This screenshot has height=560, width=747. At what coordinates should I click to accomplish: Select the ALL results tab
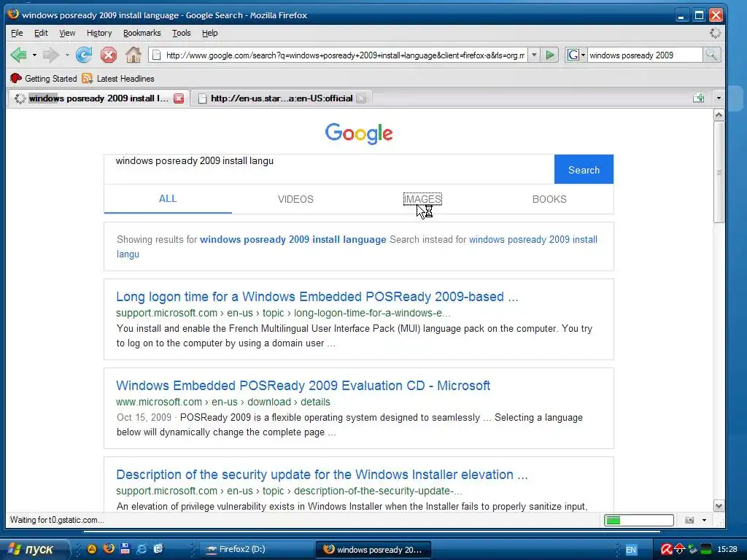[168, 198]
